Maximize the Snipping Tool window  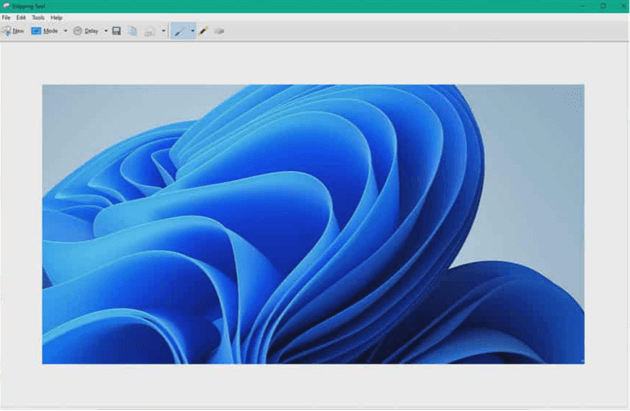point(603,6)
